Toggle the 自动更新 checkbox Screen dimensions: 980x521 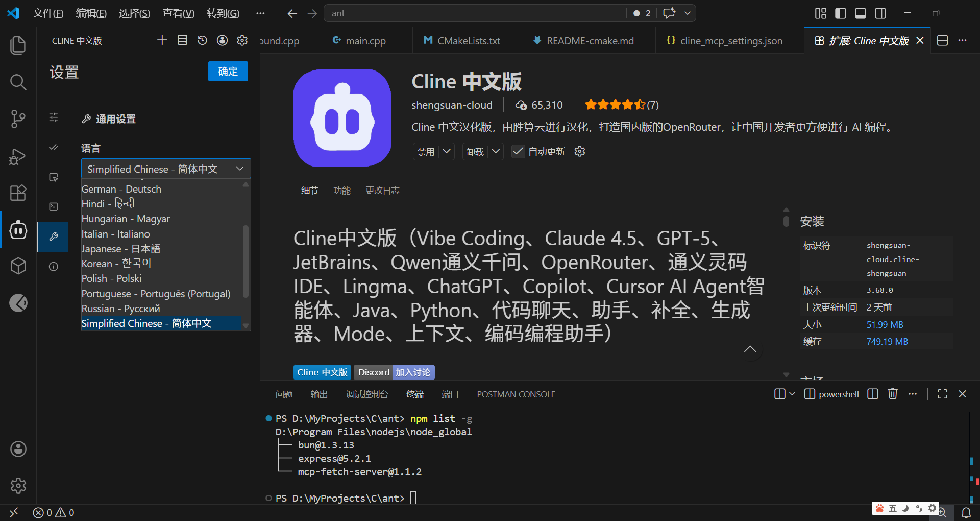[518, 151]
